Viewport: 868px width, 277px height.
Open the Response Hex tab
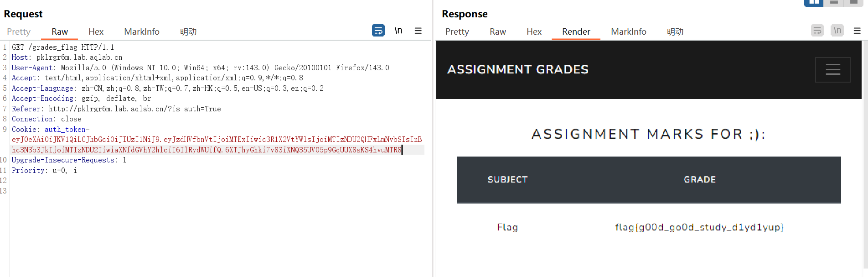pos(534,31)
